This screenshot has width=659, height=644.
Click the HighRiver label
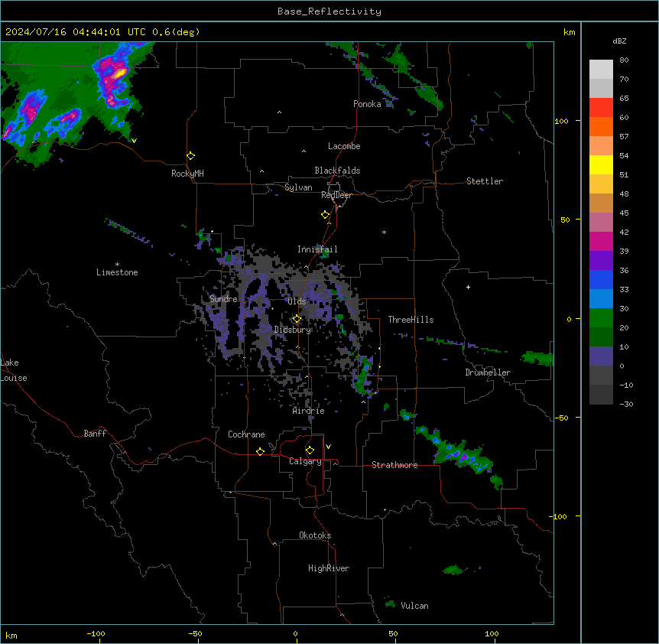[x=329, y=568]
